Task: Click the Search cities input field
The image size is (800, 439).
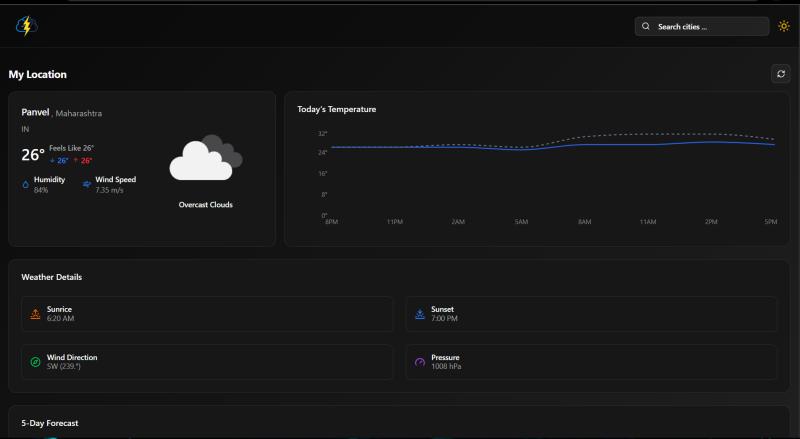Action: tap(705, 27)
